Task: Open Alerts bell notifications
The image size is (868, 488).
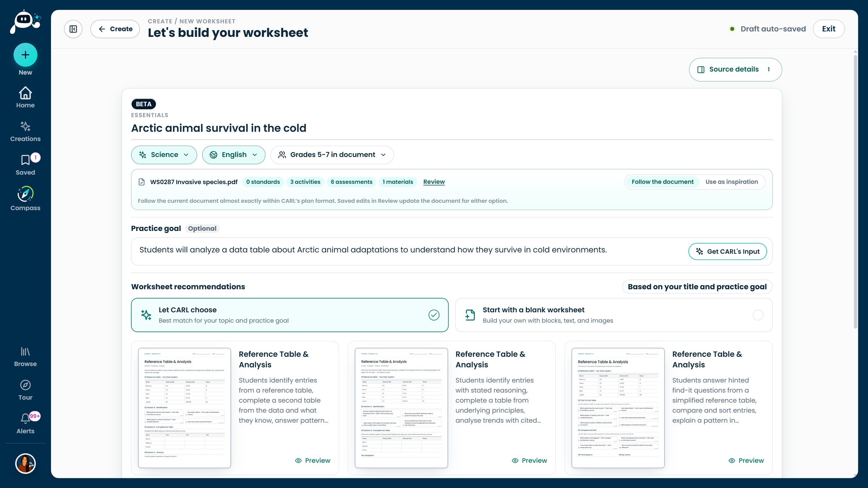Action: point(25,423)
